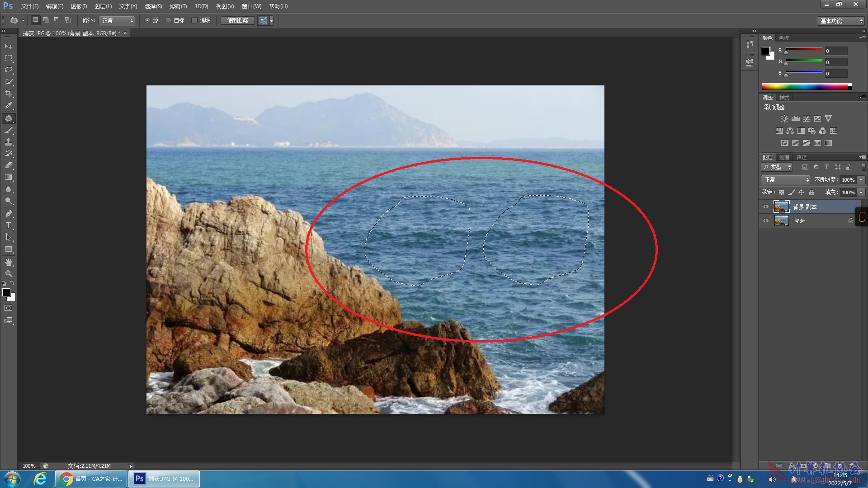Select the Clone Stamp tool
The width and height of the screenshot is (868, 488).
(x=9, y=142)
